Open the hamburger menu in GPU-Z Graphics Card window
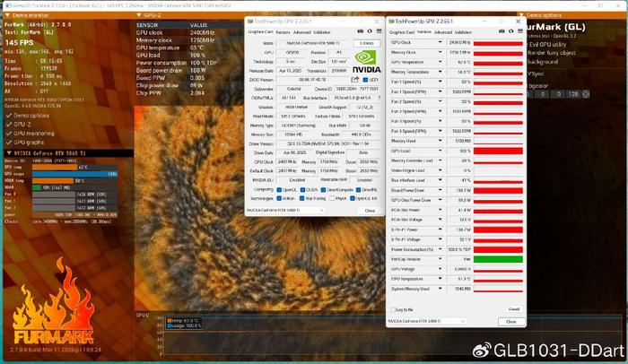 (x=379, y=31)
